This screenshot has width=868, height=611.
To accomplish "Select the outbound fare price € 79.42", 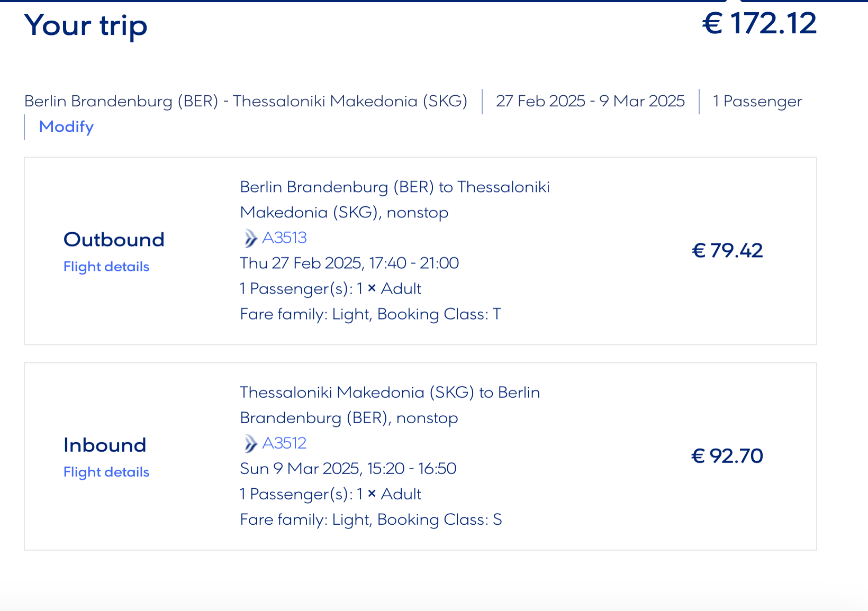I will coord(727,251).
